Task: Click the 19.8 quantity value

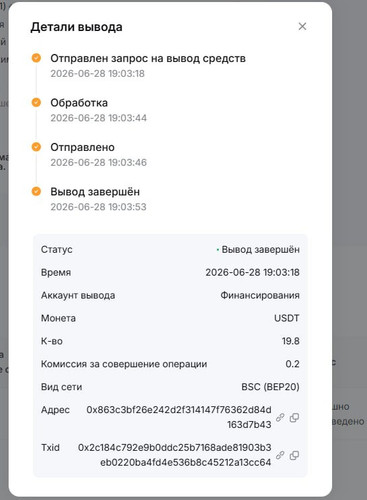Action: [291, 341]
